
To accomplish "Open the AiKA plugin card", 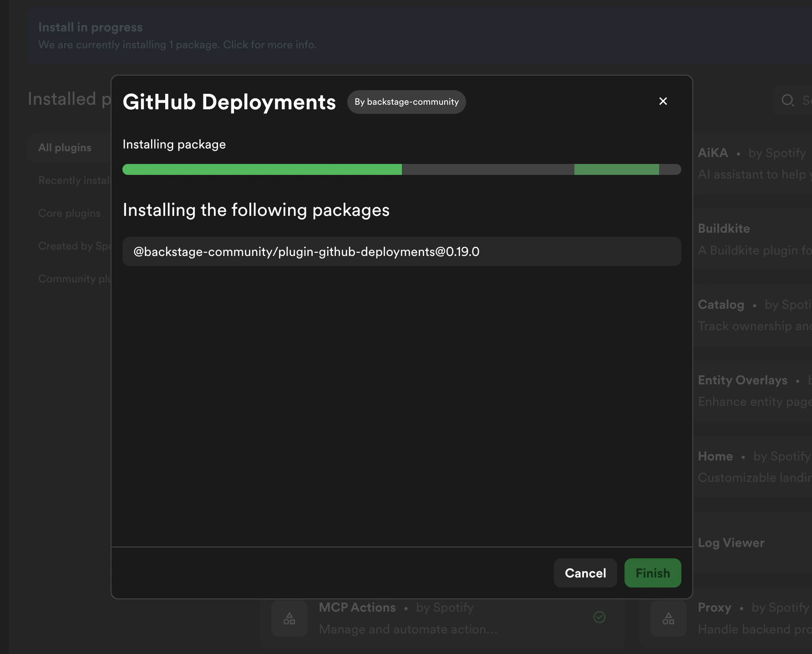I will pos(753,164).
